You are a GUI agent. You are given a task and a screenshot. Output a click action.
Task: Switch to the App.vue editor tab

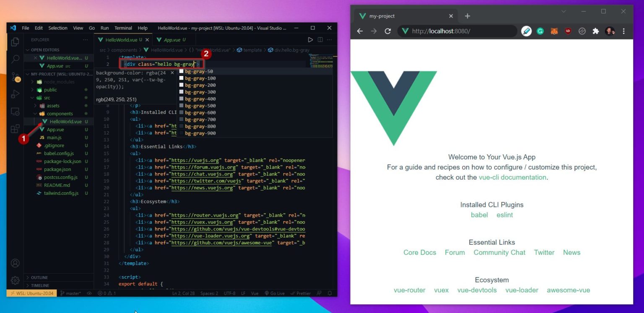pos(172,39)
